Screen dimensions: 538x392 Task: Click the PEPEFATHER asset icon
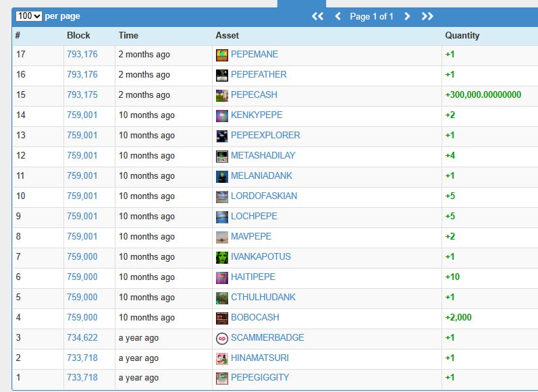222,76
